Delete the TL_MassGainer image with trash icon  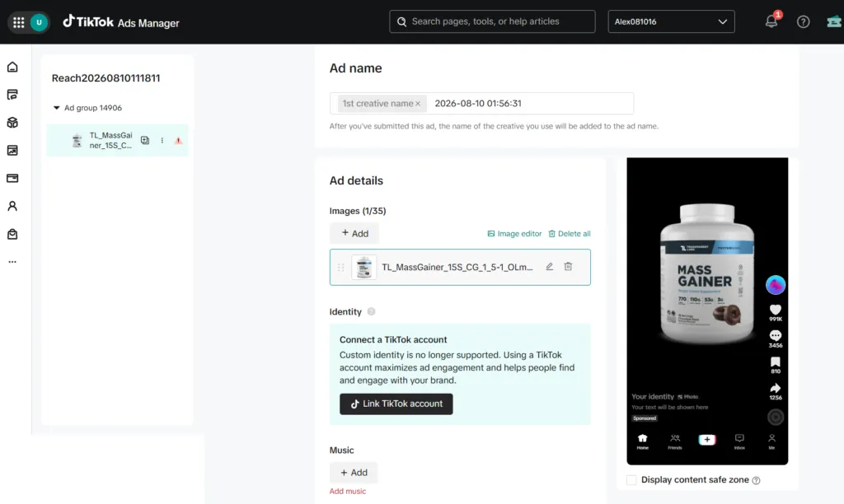(568, 266)
